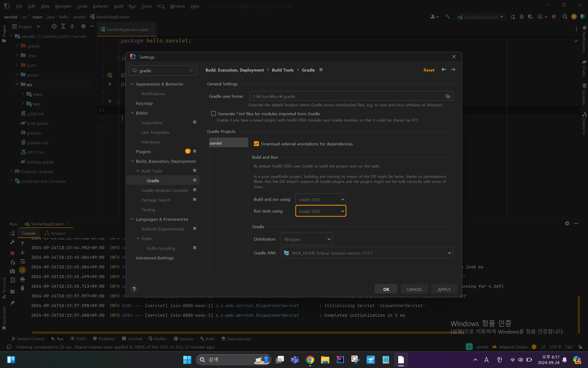Open File Explorer from taskbar

(x=325, y=360)
